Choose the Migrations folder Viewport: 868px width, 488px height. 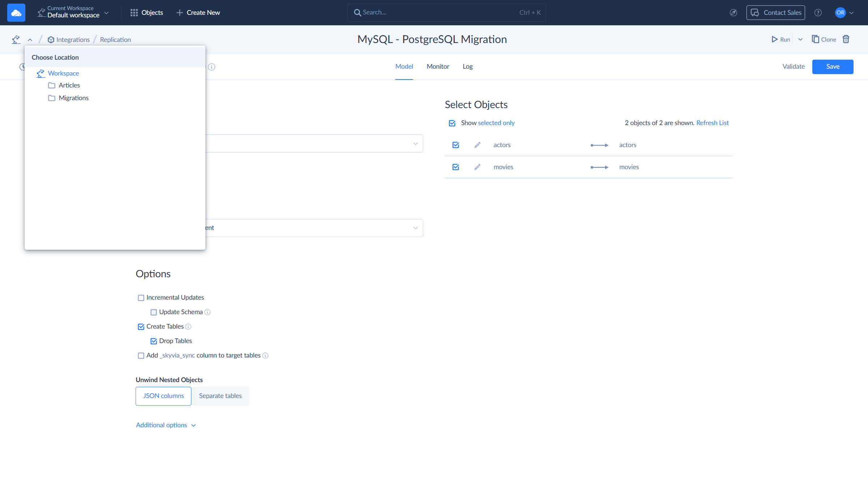click(x=68, y=98)
